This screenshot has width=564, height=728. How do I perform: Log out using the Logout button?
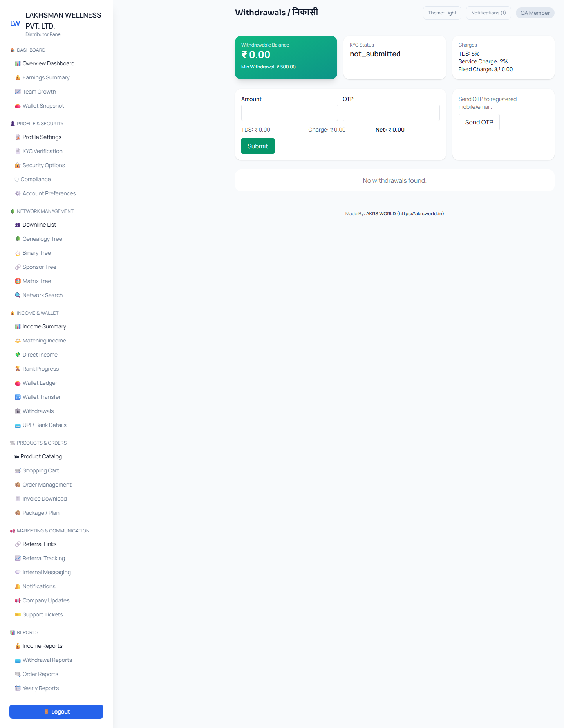[x=56, y=712]
